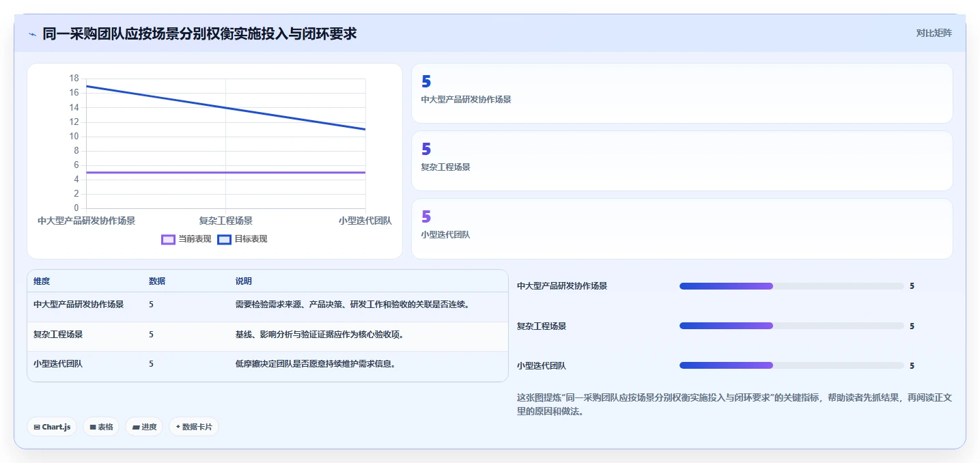Click the 复杂工程场景 progress bar
Image resolution: width=980 pixels, height=463 pixels.
pyautogui.click(x=792, y=326)
